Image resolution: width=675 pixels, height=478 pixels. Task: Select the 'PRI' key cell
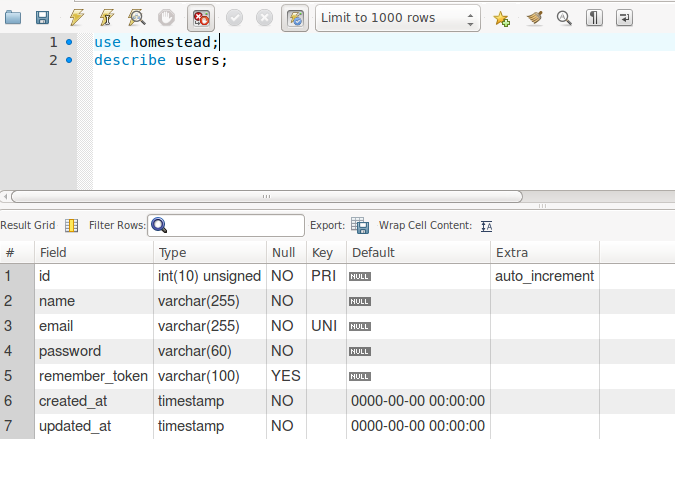coord(326,276)
